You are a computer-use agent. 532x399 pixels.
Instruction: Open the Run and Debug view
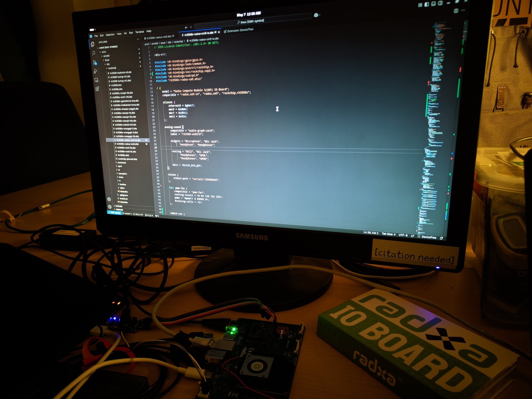point(95,71)
